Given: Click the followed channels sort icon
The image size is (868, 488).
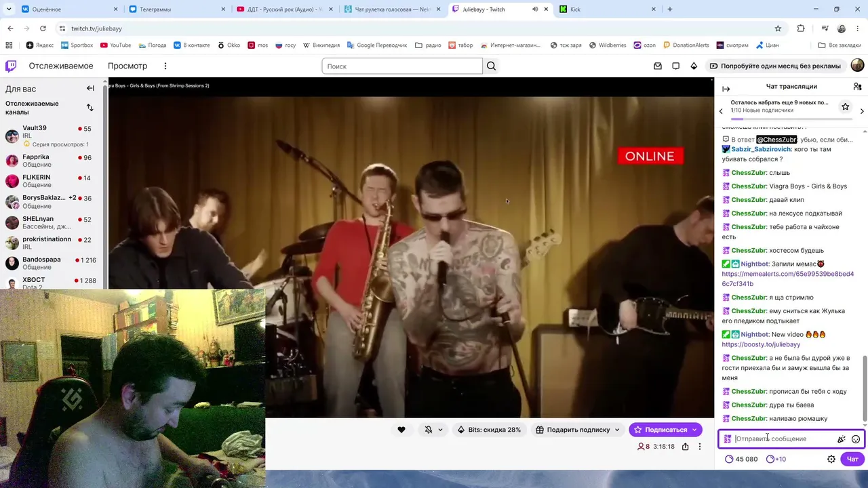Looking at the screenshot, I should pos(90,107).
